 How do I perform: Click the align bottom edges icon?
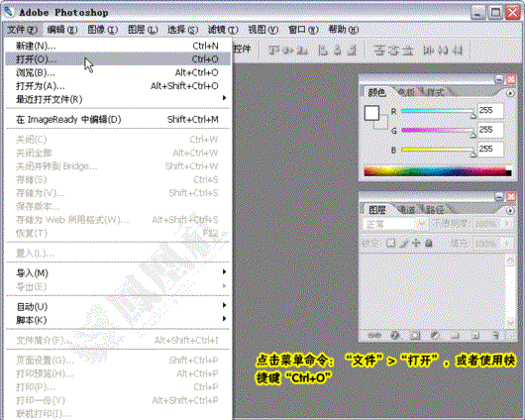303,51
